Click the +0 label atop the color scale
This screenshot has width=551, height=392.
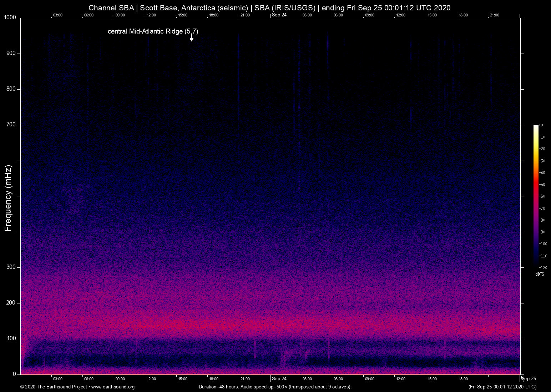click(x=541, y=125)
